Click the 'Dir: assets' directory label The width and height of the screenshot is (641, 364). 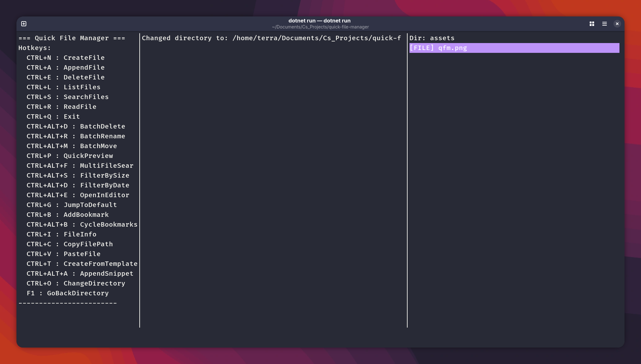[432, 38]
